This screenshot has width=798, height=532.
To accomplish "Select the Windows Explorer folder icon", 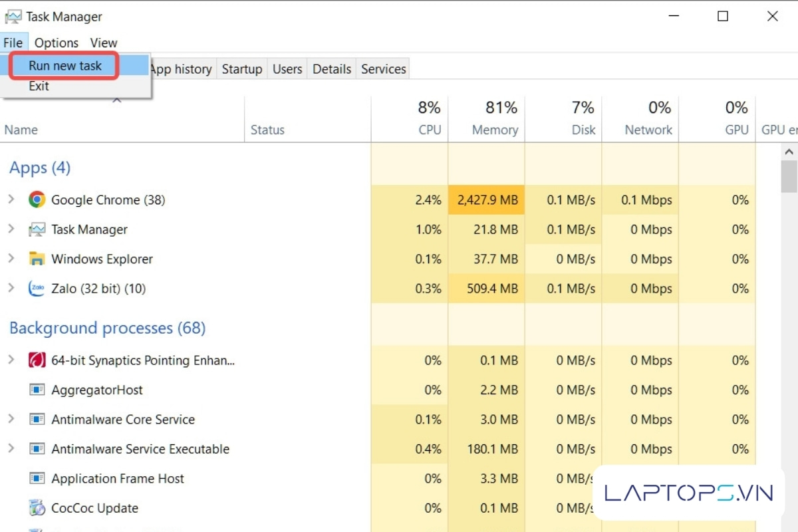I will (x=37, y=259).
